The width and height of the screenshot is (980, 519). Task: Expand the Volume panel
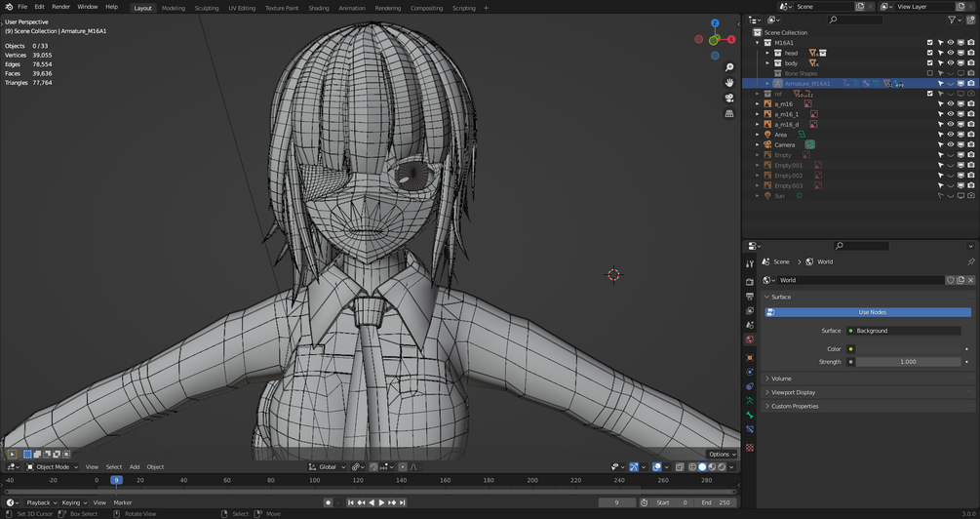(x=781, y=379)
